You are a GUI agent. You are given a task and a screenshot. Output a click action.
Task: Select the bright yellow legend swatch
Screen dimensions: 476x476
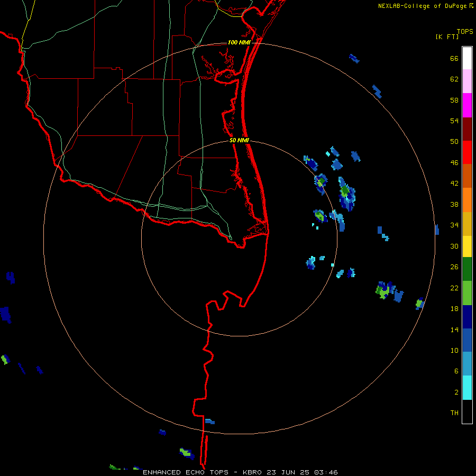(x=467, y=246)
